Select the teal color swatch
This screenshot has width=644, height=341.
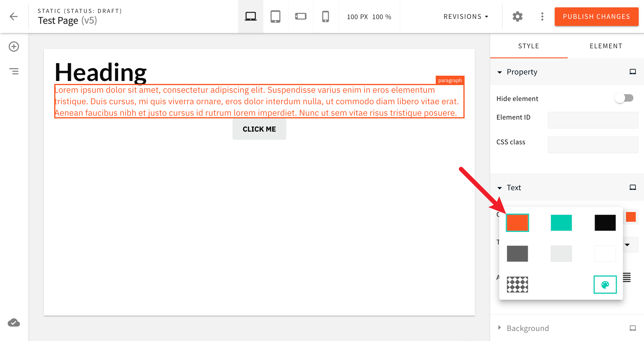click(x=561, y=223)
